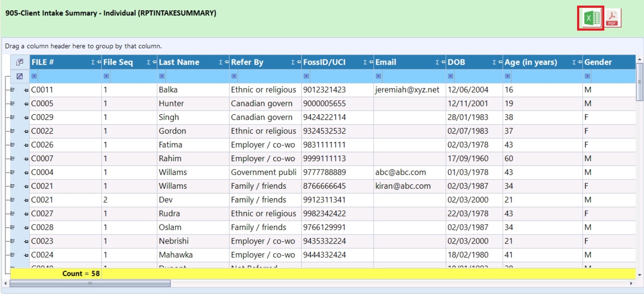Click the email cell jeremiah@xyz.net
644x294 pixels.
(x=407, y=90)
